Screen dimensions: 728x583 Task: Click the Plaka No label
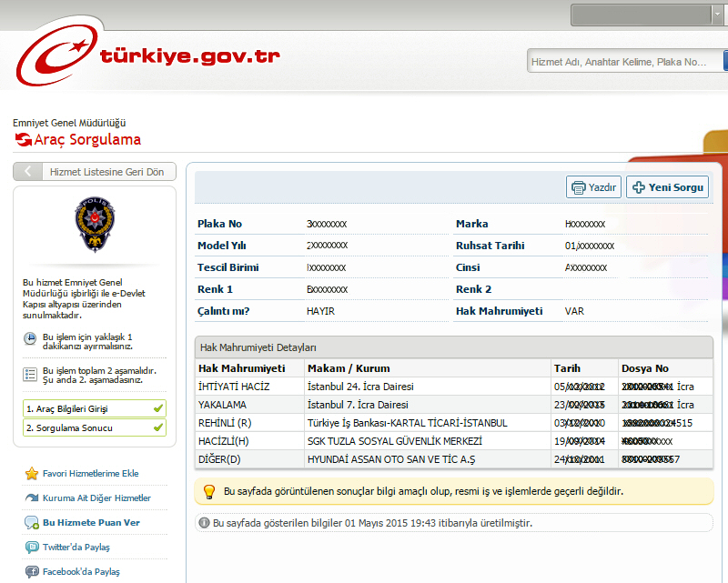[x=219, y=224]
